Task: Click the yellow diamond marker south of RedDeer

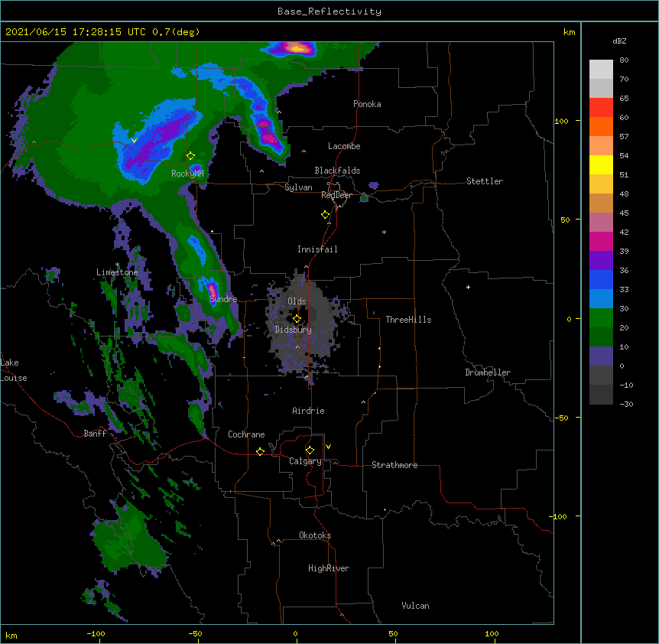Action: point(326,215)
